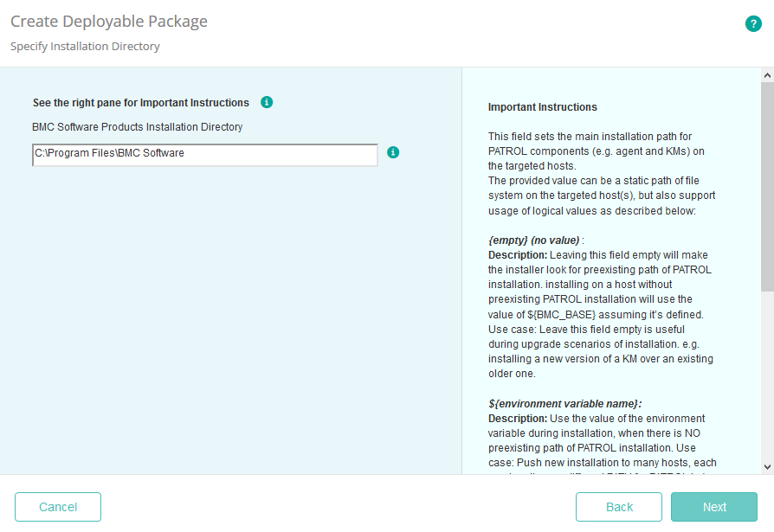774x532 pixels.
Task: Cancel the Create Deployable Package wizard
Action: click(x=57, y=507)
